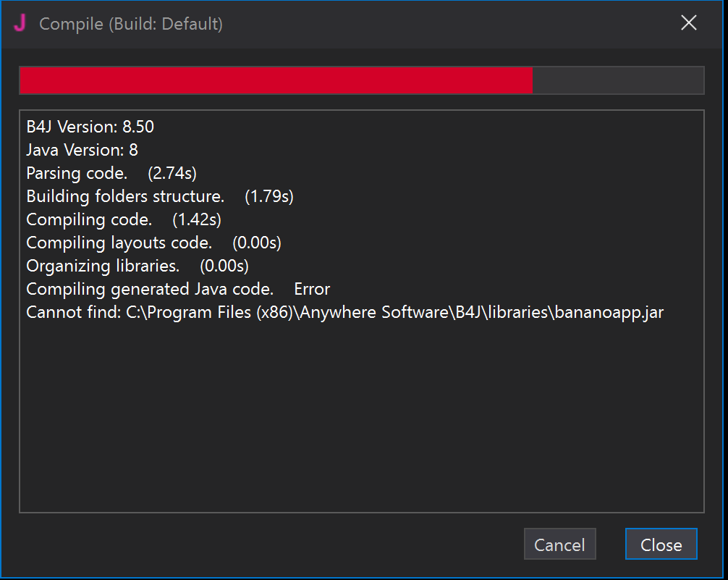This screenshot has height=580, width=728.
Task: Click the unfilled gray progress bar end
Action: coord(618,80)
